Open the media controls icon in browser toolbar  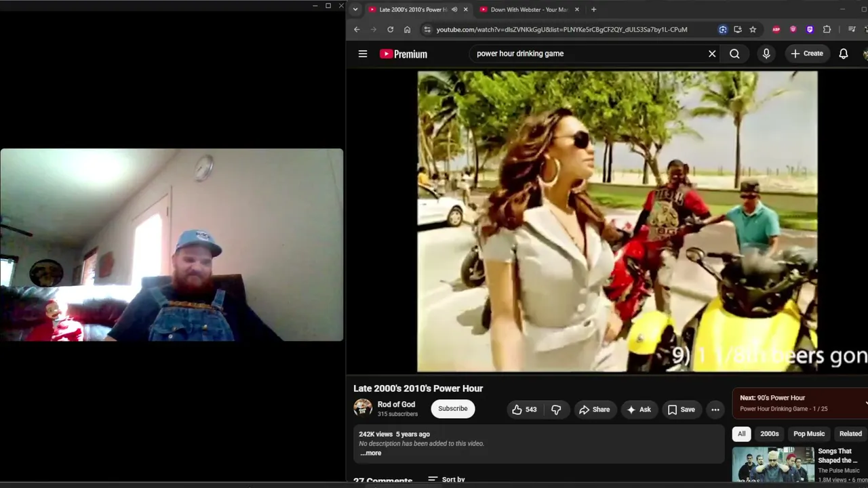[852, 29]
